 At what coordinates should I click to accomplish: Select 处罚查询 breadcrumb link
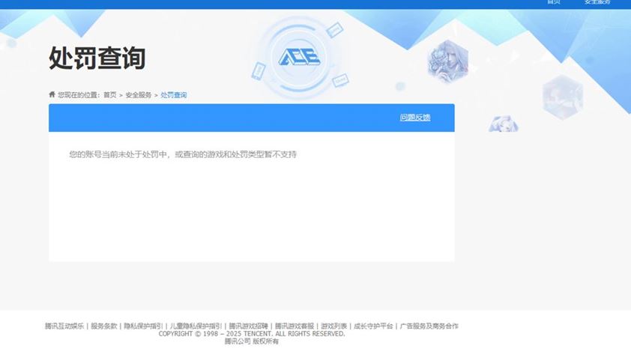tap(173, 95)
